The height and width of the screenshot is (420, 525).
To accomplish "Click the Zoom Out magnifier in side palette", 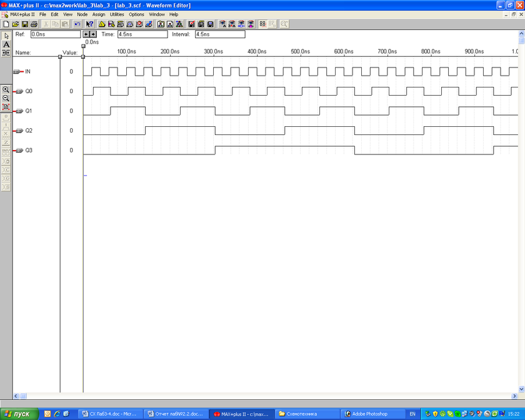I will pyautogui.click(x=6, y=98).
